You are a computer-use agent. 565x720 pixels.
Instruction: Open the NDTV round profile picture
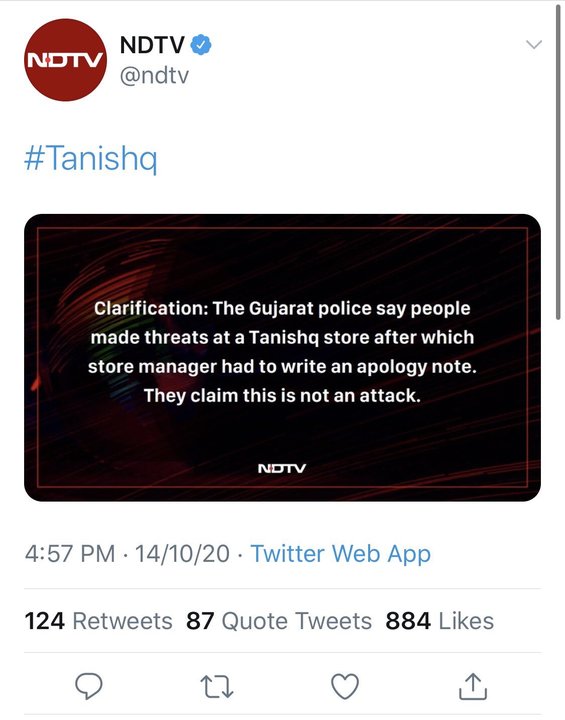click(65, 60)
